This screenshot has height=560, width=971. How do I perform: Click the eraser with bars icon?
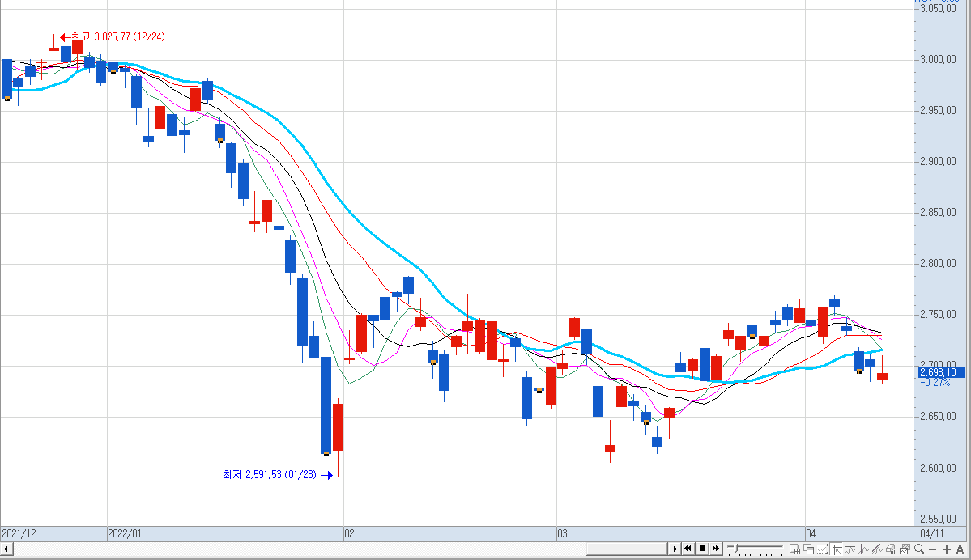click(891, 549)
